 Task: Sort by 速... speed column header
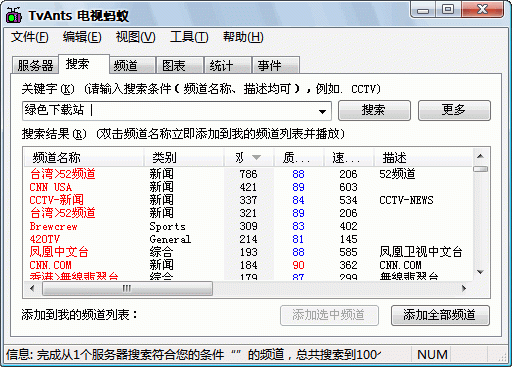[x=348, y=157]
